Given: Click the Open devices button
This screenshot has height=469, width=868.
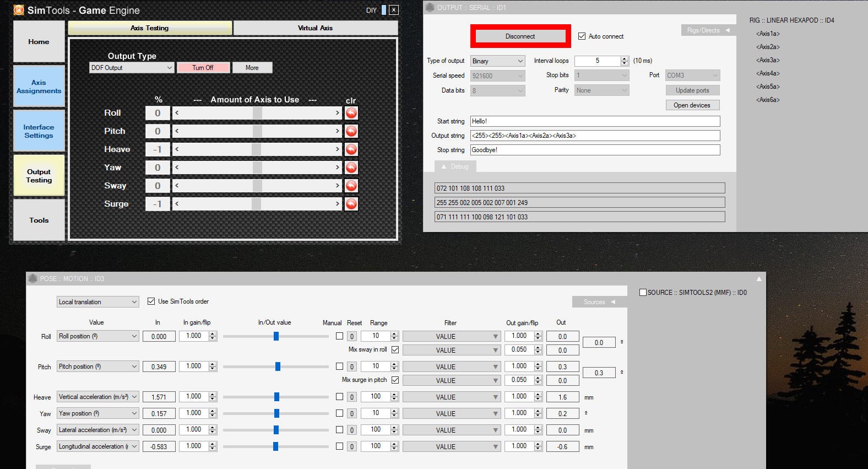Looking at the screenshot, I should point(692,105).
